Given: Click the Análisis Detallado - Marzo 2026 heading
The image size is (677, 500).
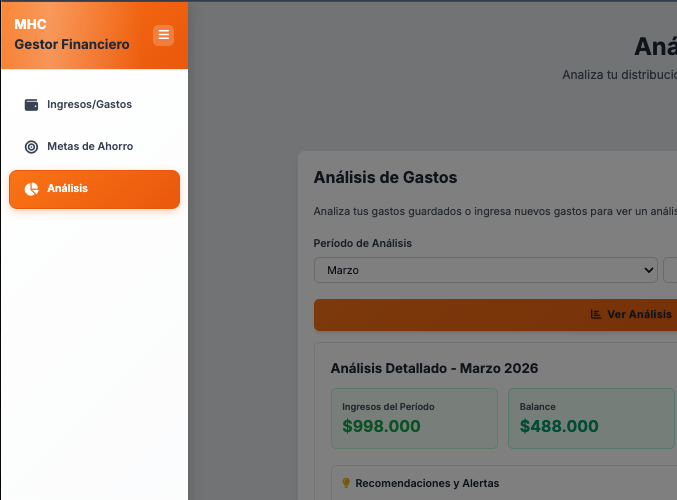Looking at the screenshot, I should (x=434, y=368).
